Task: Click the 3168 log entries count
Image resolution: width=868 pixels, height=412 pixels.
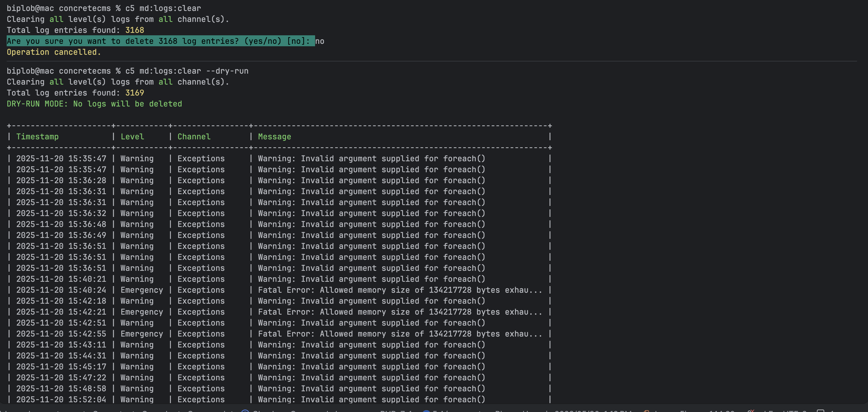Action: (x=134, y=30)
